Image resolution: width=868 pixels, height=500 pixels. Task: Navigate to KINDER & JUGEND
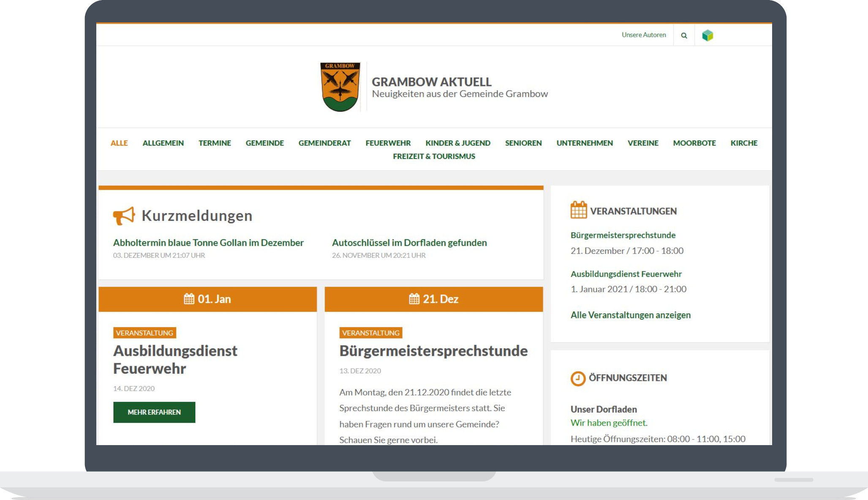[x=458, y=143]
